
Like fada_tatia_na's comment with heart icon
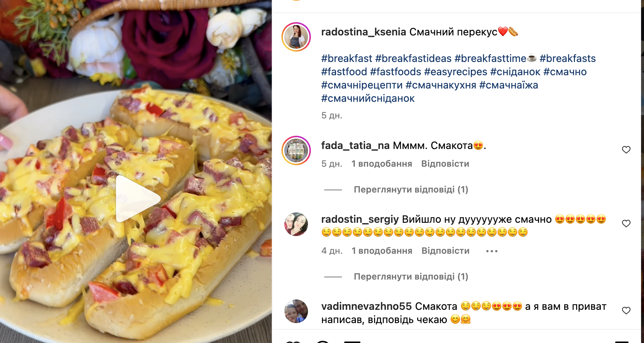626,150
